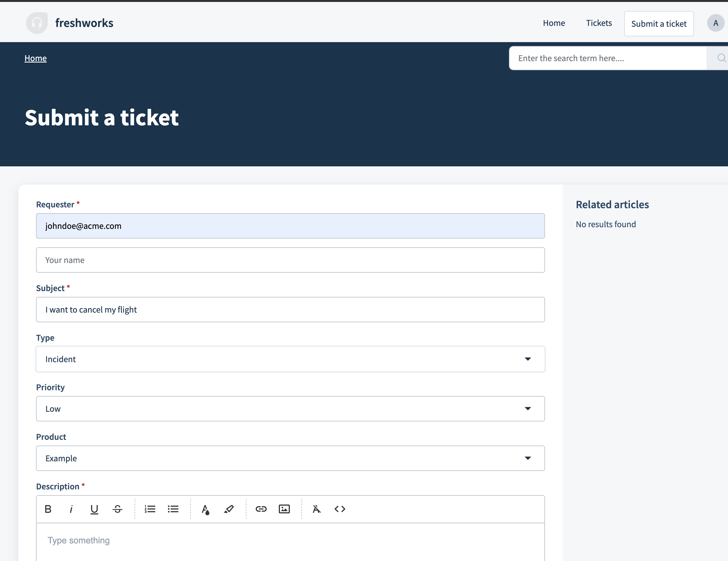Image resolution: width=728 pixels, height=561 pixels.
Task: Clear text formatting in the editor
Action: 317,509
